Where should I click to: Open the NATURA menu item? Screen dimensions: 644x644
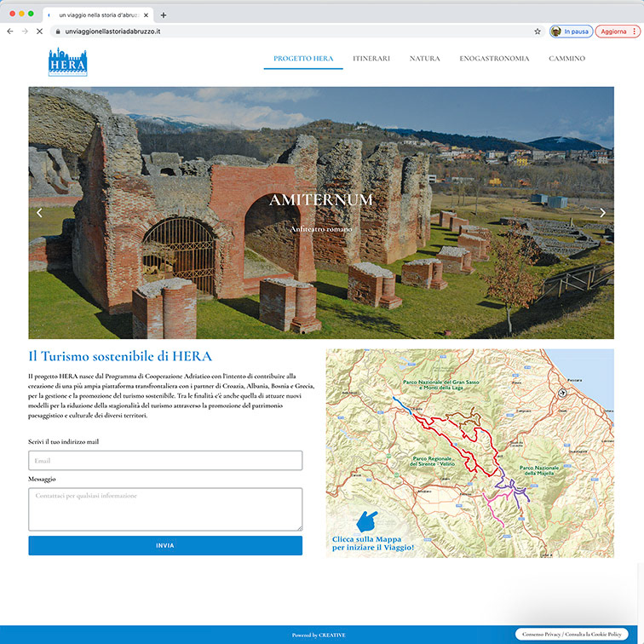(425, 58)
